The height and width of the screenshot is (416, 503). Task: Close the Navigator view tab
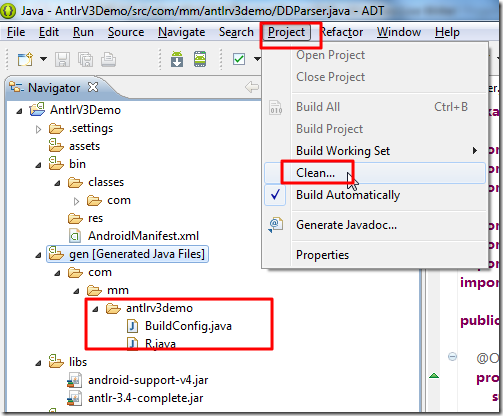click(93, 87)
